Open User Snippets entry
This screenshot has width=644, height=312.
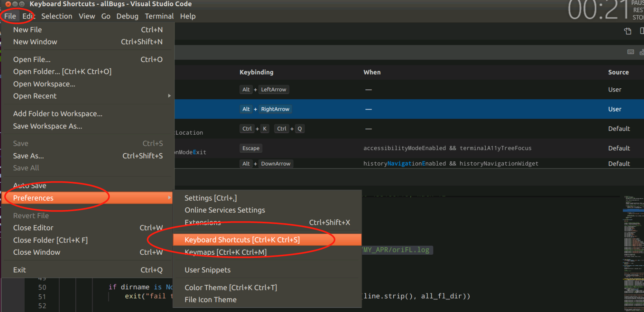coord(267,270)
